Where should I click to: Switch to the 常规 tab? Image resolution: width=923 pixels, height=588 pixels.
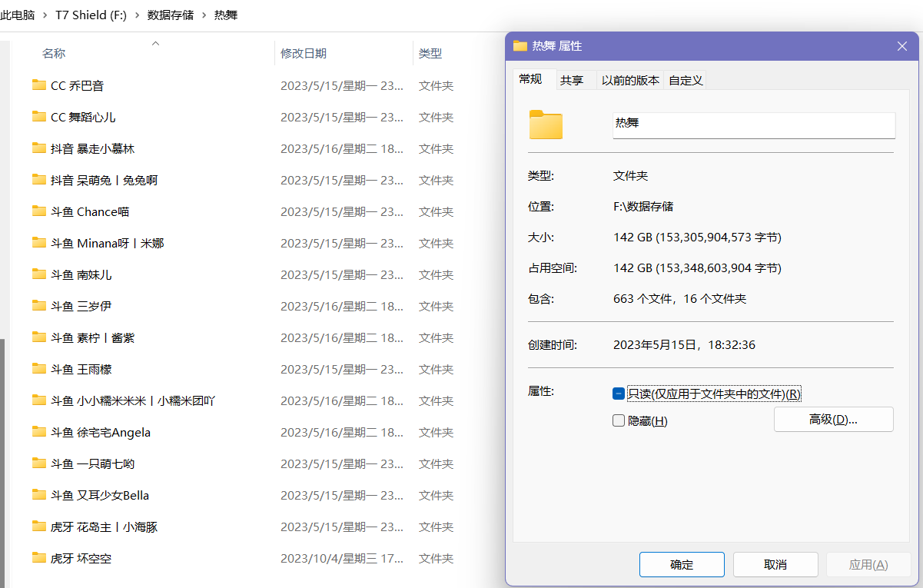pyautogui.click(x=530, y=79)
